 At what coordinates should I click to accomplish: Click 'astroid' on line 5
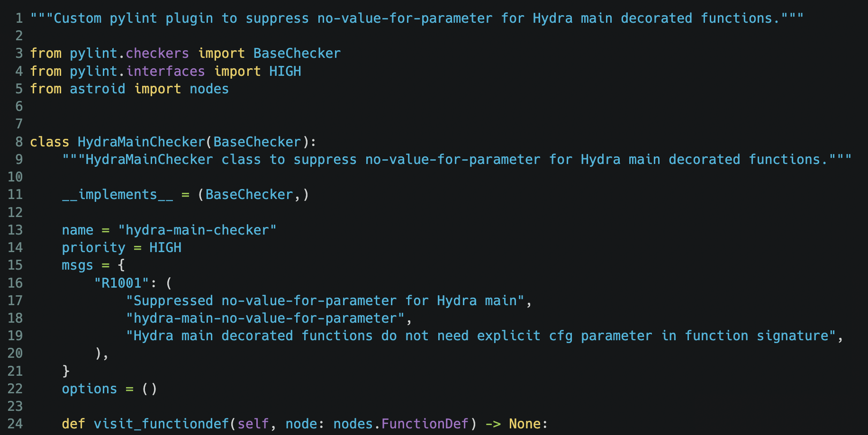tap(98, 89)
